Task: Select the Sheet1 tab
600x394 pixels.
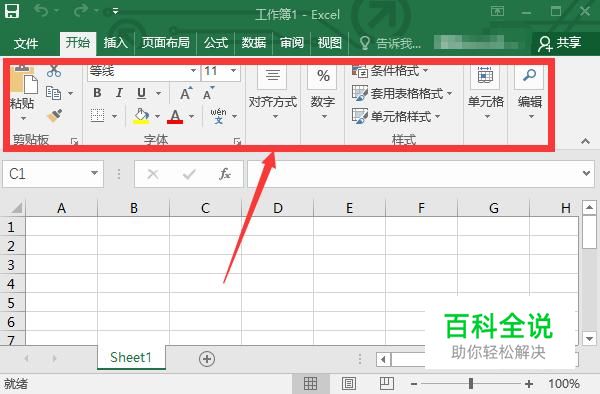Action: (131, 358)
